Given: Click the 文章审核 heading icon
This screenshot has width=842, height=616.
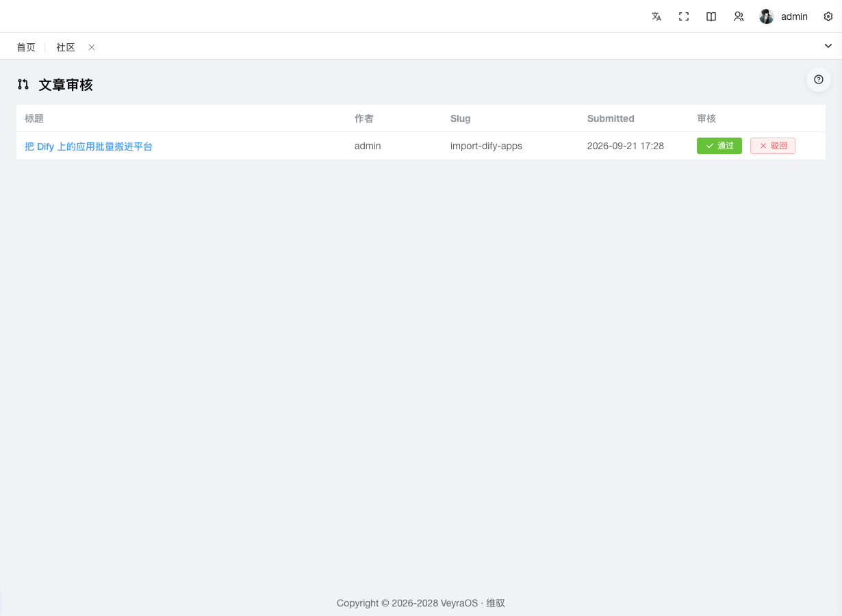Looking at the screenshot, I should click(23, 85).
